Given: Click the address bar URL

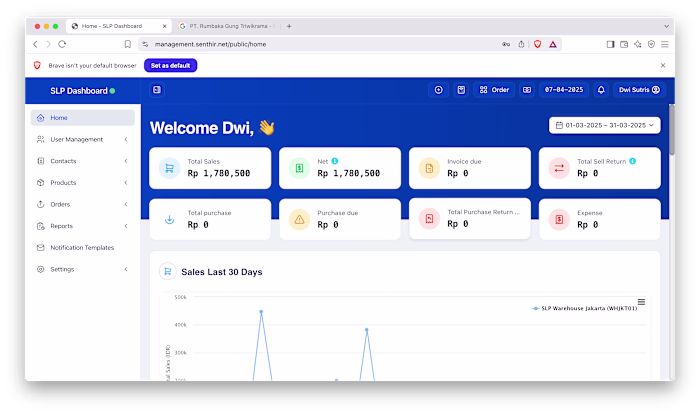Looking at the screenshot, I should pos(210,44).
